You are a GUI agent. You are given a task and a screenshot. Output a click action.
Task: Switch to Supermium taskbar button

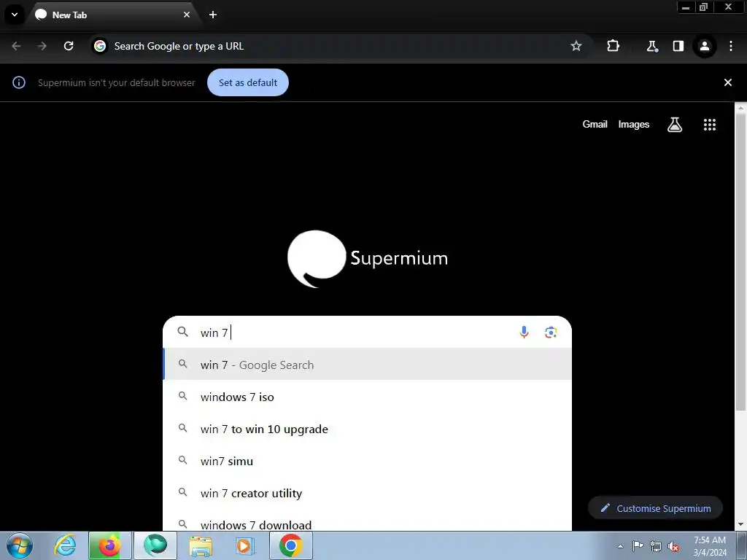[155, 545]
